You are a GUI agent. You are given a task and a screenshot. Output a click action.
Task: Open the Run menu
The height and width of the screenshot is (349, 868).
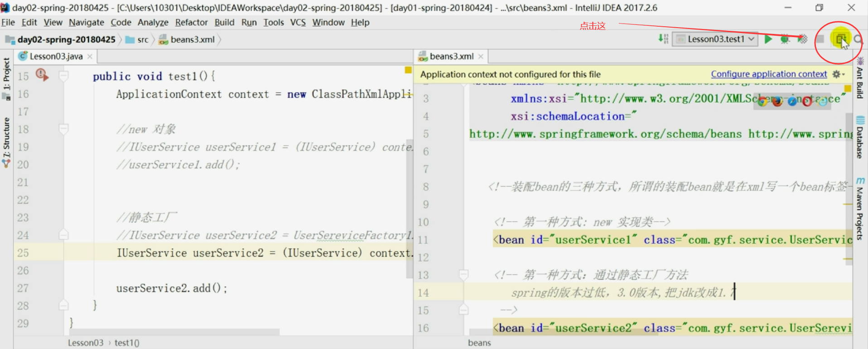(x=249, y=22)
